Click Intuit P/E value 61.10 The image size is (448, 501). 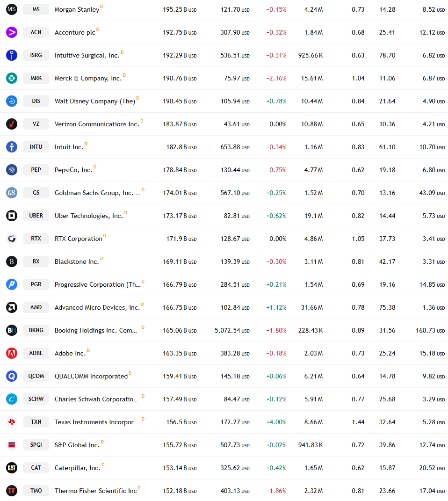[x=387, y=147]
